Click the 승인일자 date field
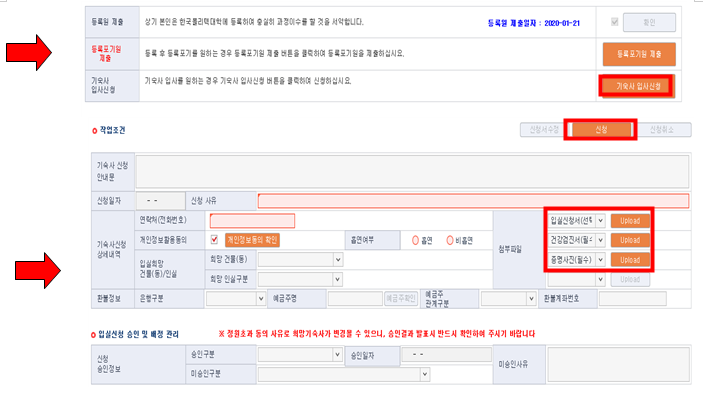Screen dimensions: 703x396 point(447,354)
